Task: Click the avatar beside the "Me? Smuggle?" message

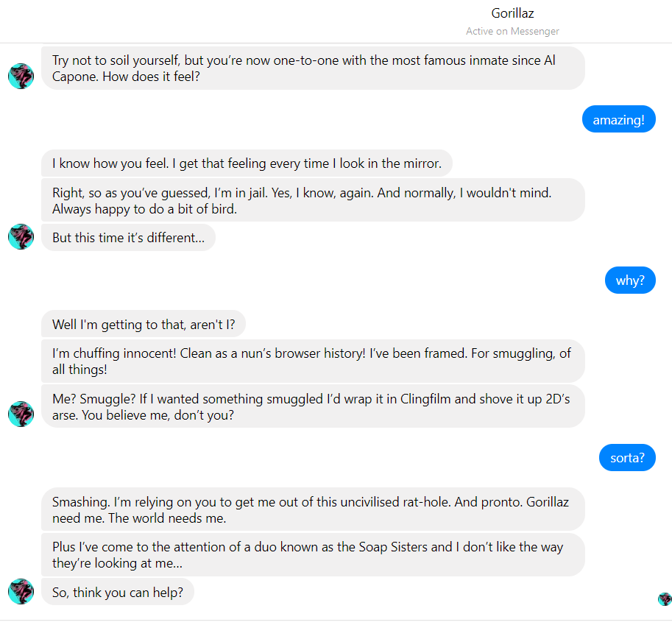Action: coord(21,414)
